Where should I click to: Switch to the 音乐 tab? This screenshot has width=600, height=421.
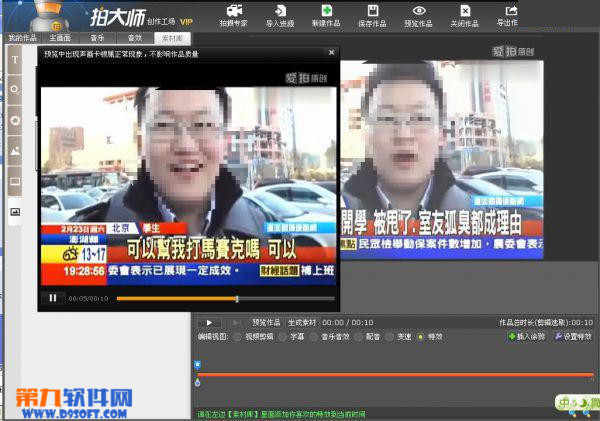click(x=98, y=38)
